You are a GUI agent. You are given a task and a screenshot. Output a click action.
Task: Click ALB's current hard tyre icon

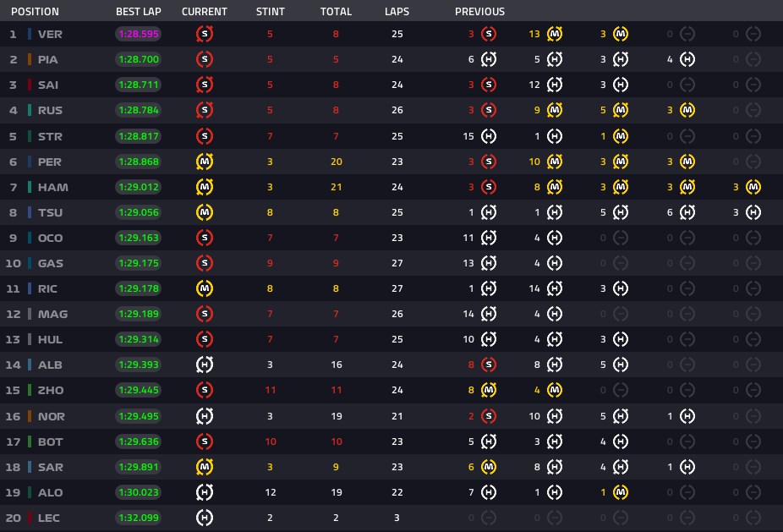pyautogui.click(x=205, y=365)
